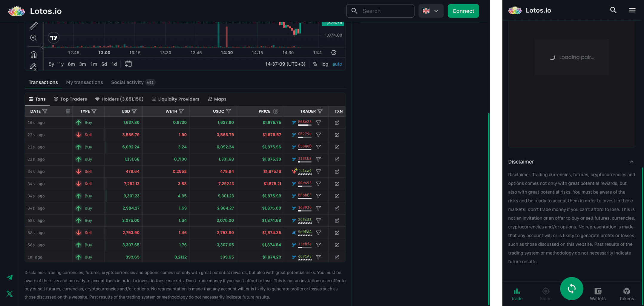The image size is (644, 306).
Task: Select the 6m chart range
Action: click(x=71, y=64)
